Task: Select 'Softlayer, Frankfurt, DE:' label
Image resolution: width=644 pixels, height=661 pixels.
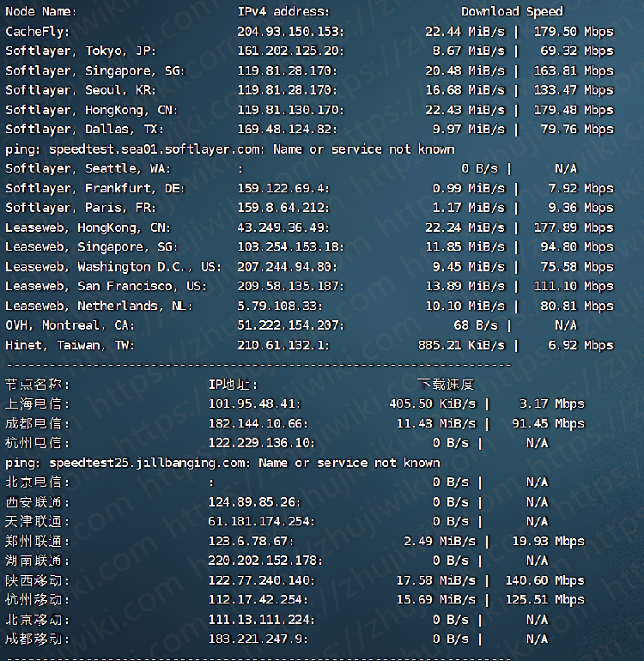Action: [95, 189]
